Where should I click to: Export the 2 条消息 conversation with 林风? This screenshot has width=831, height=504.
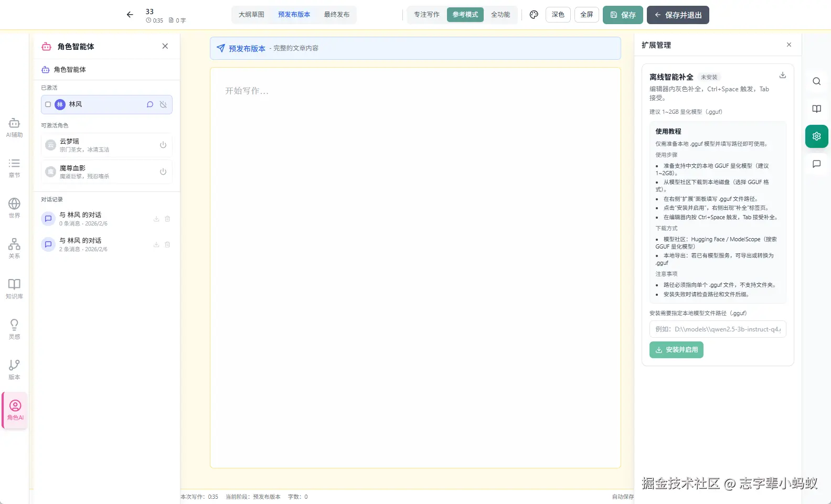(x=156, y=244)
